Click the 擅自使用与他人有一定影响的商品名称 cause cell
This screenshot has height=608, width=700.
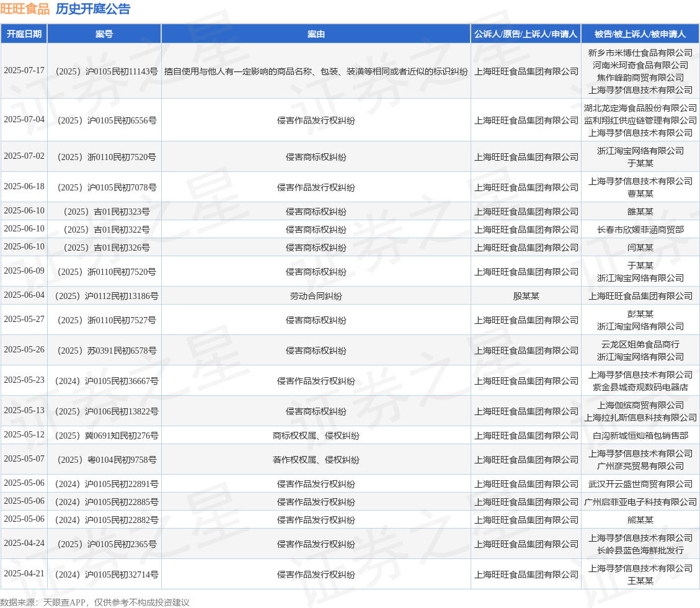pos(316,71)
